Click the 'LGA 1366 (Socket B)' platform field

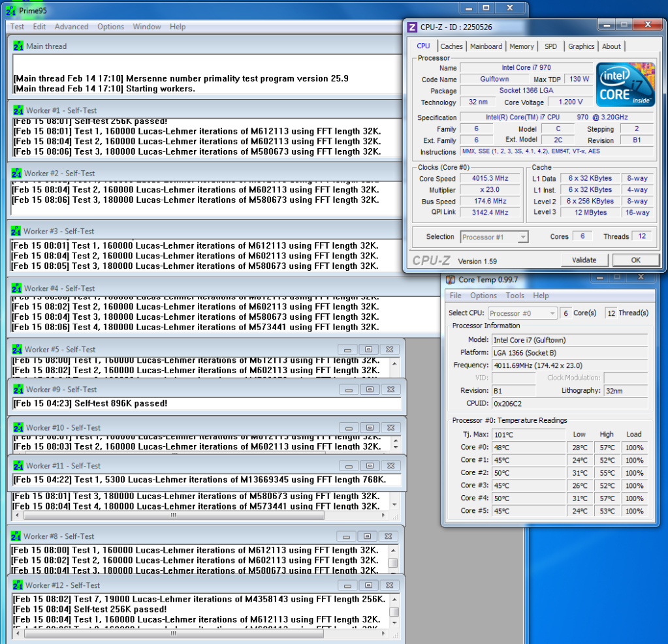click(x=569, y=353)
